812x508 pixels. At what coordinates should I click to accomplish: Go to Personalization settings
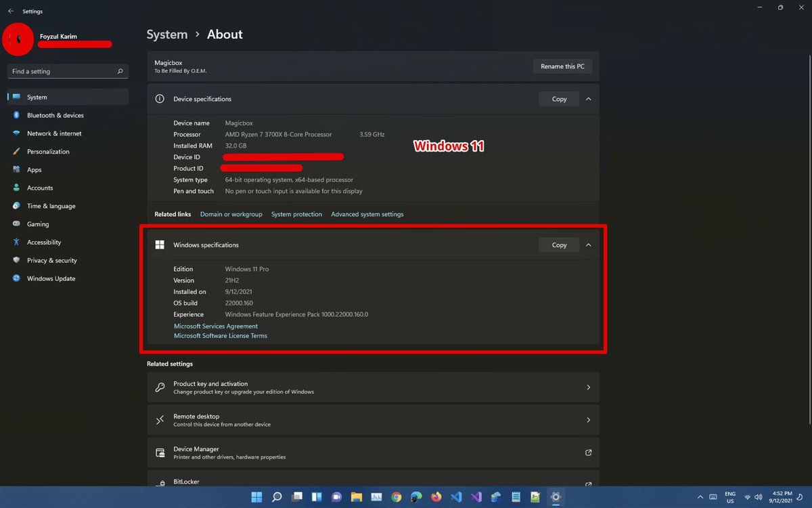(68, 152)
